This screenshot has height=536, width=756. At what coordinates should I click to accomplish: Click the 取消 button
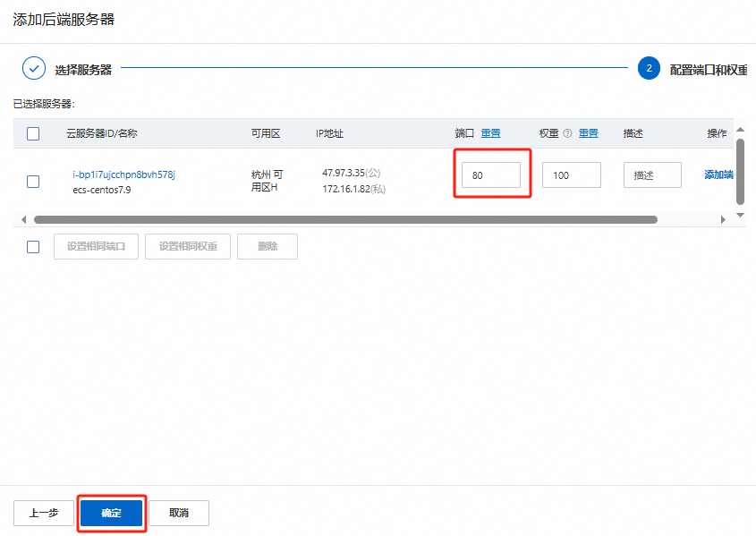(x=179, y=513)
